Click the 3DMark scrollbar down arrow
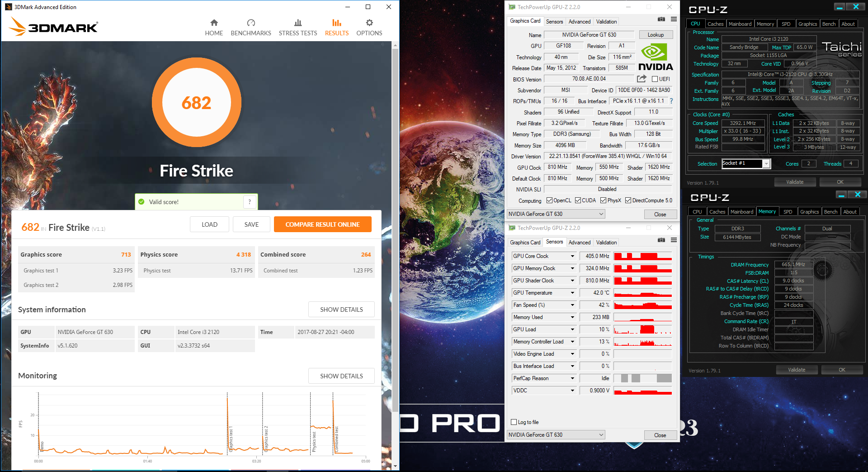The width and height of the screenshot is (868, 472). pyautogui.click(x=395, y=466)
